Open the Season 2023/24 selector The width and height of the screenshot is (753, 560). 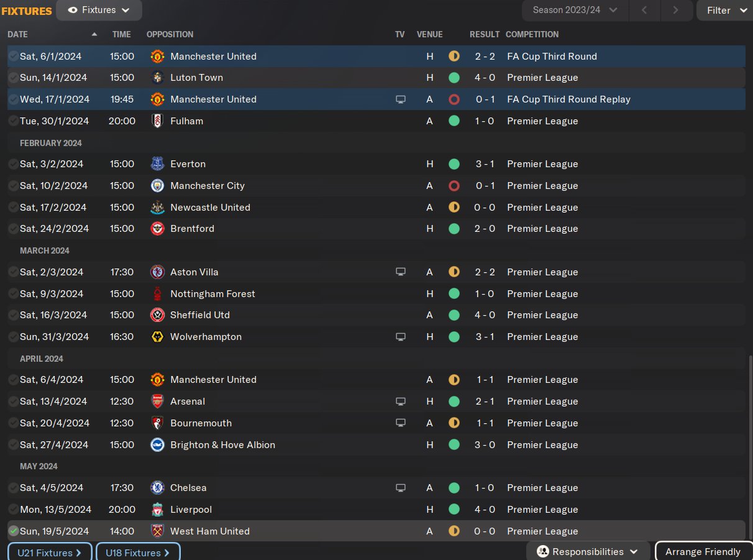(575, 10)
